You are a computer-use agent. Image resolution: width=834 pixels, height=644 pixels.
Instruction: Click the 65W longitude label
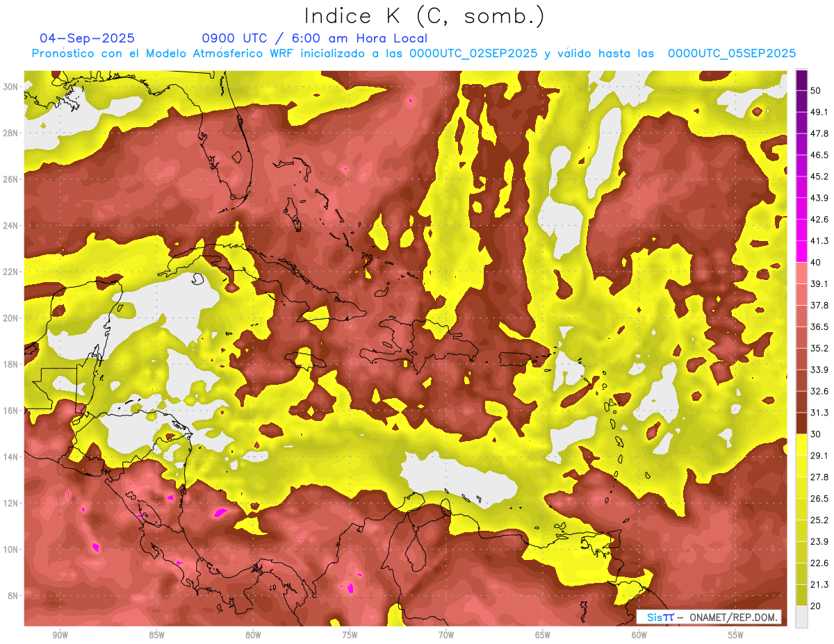tap(543, 635)
